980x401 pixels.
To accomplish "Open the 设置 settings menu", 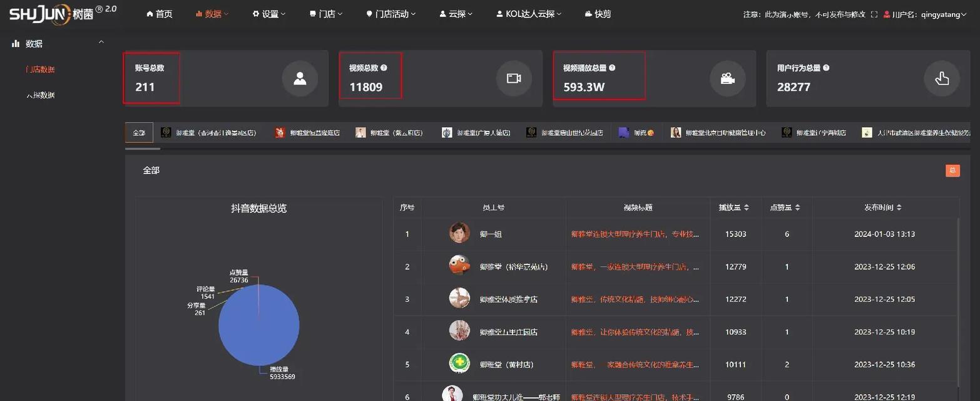I will pos(269,14).
